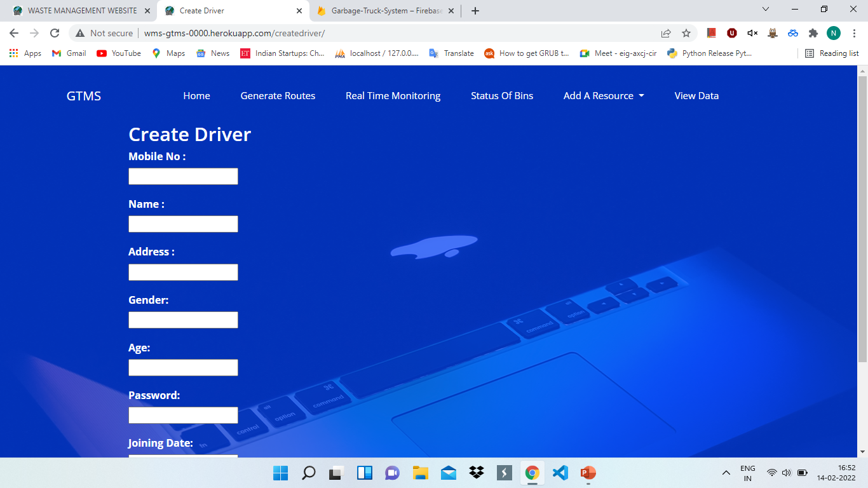Open a new browser tab
868x488 pixels.
475,11
